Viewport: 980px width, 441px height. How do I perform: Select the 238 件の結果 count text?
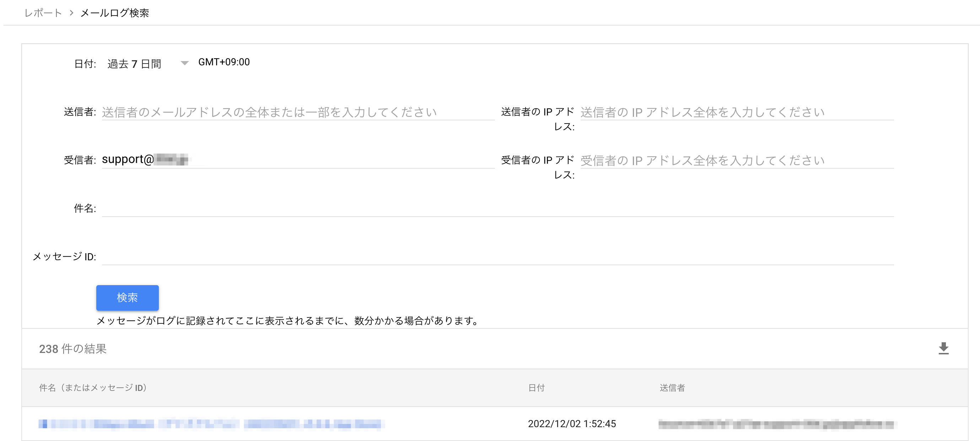pos(73,349)
